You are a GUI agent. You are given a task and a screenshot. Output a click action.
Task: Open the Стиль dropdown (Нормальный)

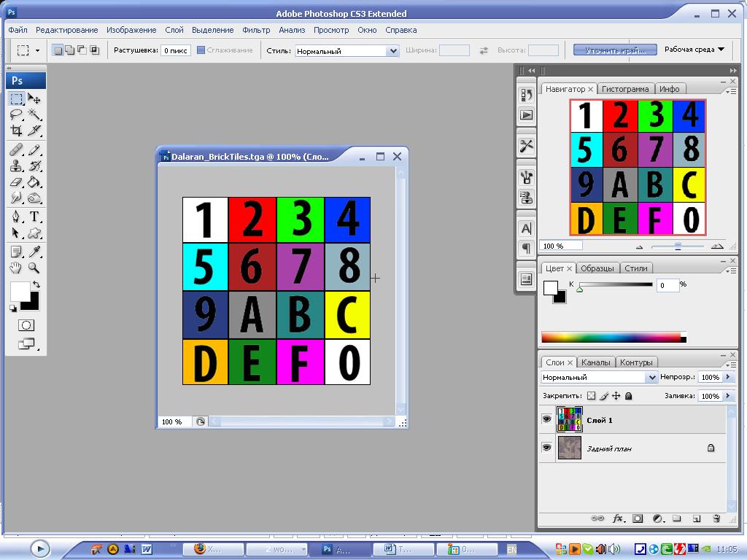tap(347, 51)
